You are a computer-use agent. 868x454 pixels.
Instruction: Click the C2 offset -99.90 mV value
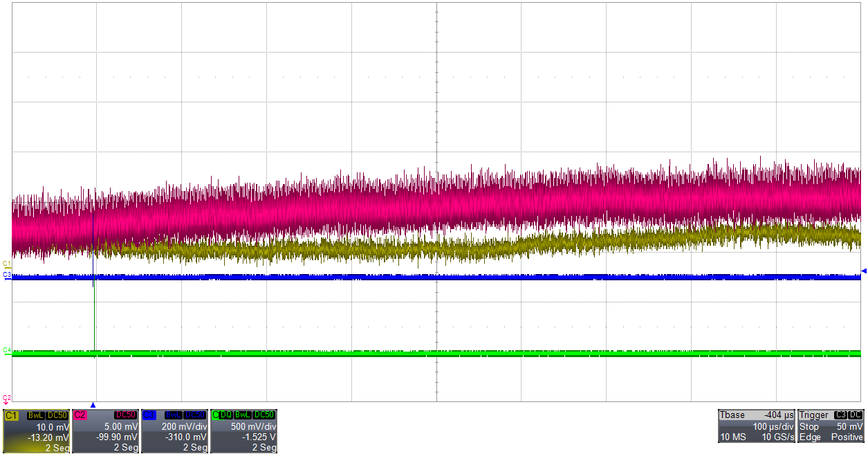pyautogui.click(x=117, y=437)
